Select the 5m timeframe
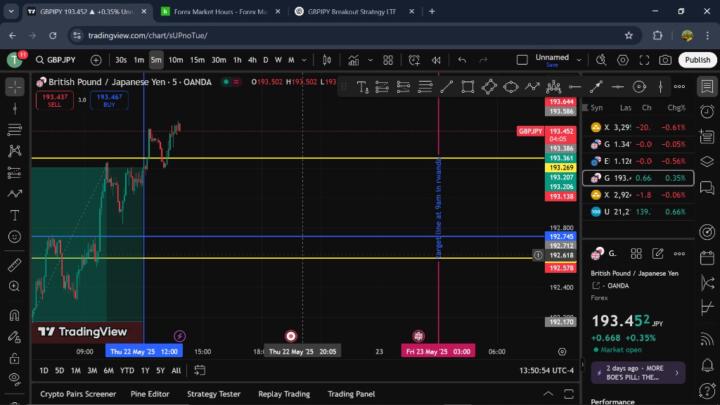 coord(156,60)
